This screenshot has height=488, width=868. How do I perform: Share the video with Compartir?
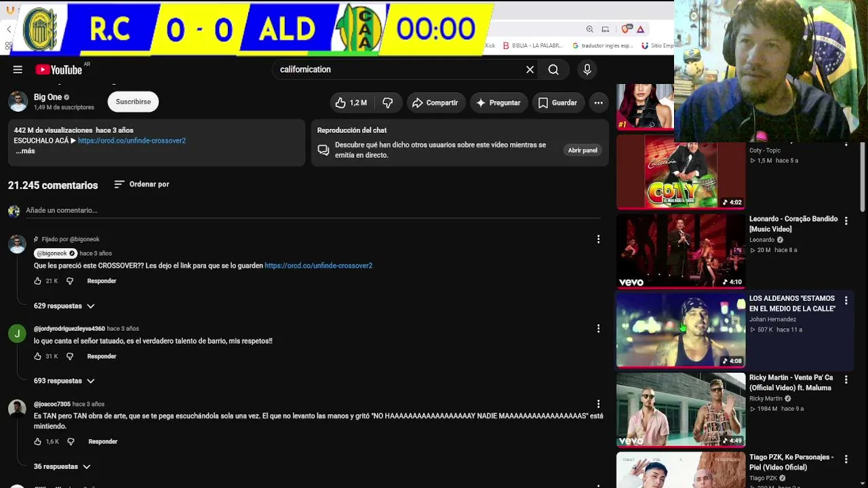(435, 102)
